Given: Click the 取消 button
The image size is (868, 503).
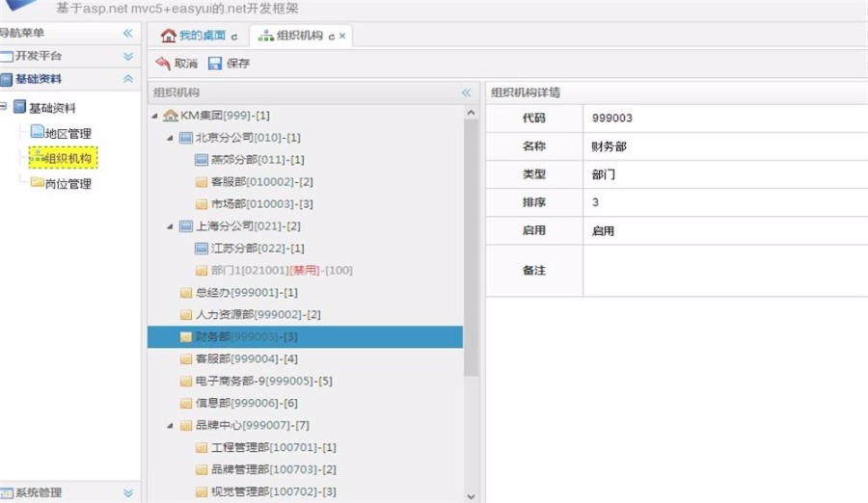Looking at the screenshot, I should pos(176,63).
